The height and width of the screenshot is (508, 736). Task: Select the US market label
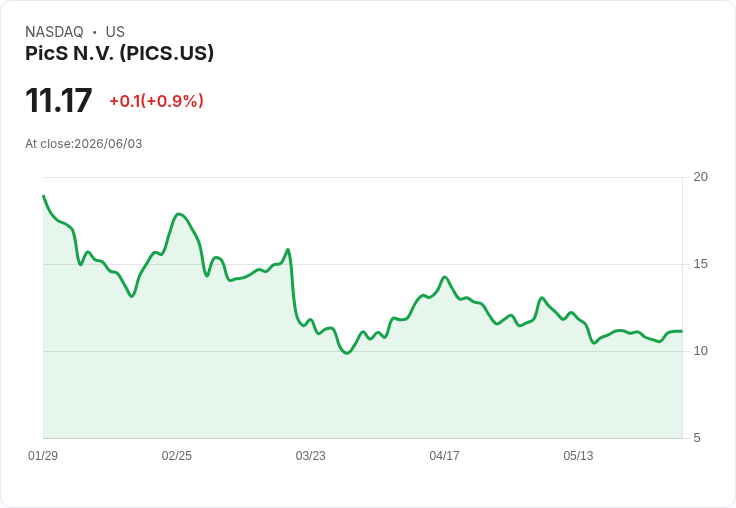(x=115, y=32)
